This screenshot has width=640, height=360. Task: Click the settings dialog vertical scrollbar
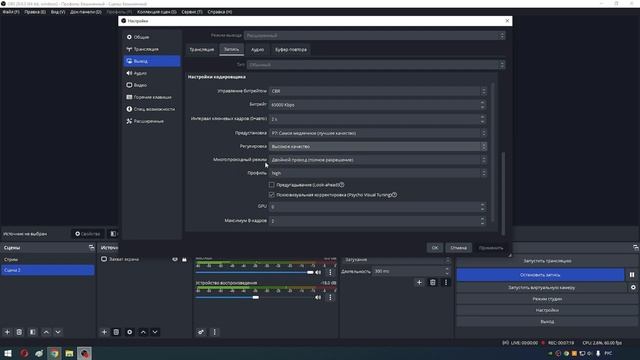(x=503, y=193)
